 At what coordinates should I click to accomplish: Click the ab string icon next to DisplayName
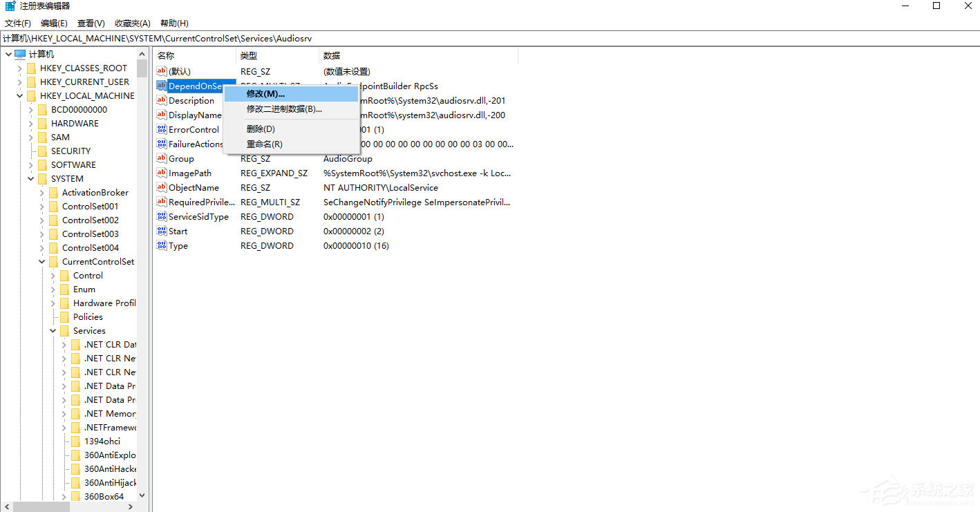tap(161, 115)
